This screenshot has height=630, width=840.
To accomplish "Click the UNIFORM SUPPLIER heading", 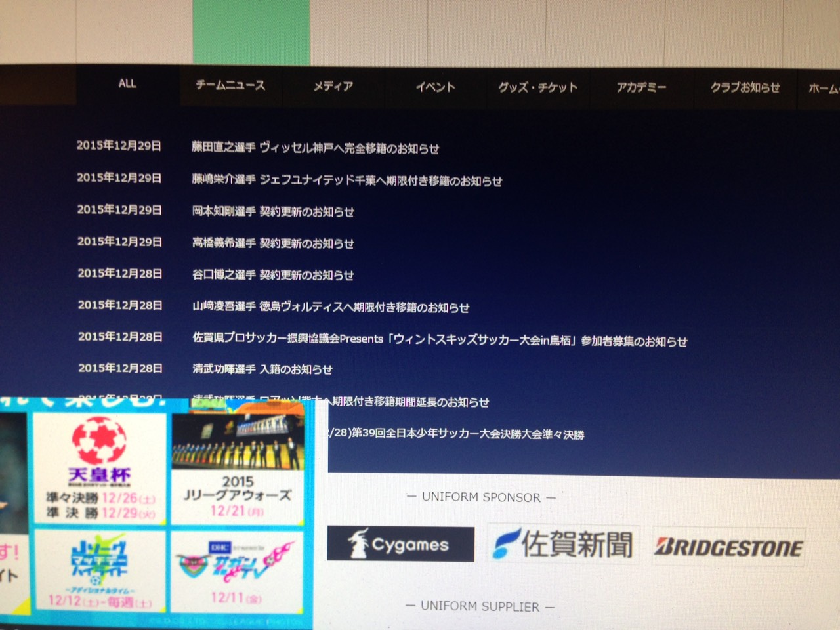I will tap(480, 606).
